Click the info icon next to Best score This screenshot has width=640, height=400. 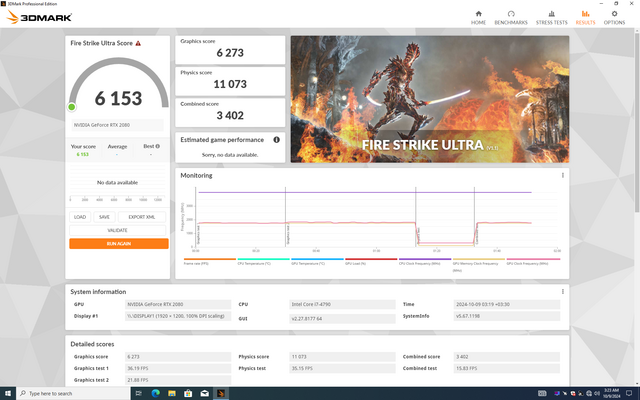click(x=156, y=146)
